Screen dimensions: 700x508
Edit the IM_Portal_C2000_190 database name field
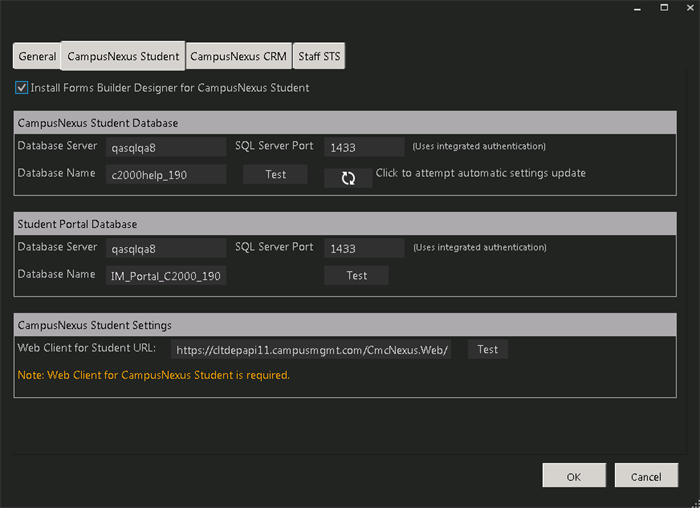(166, 275)
